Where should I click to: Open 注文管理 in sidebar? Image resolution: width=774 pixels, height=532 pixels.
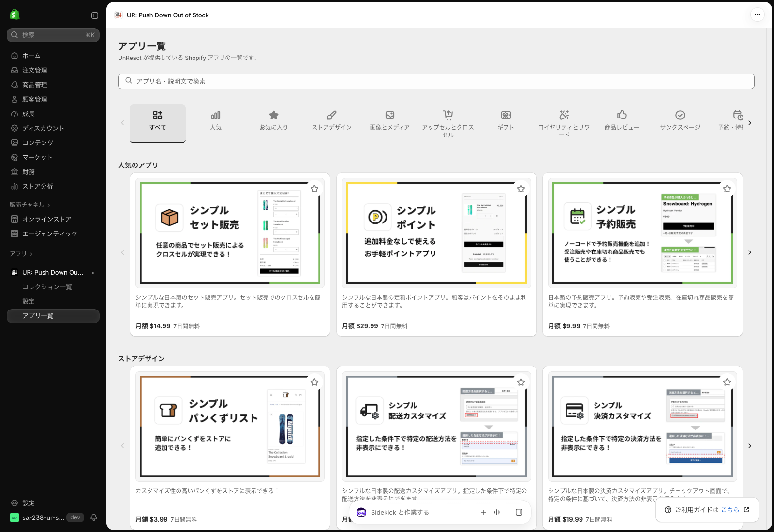click(53, 70)
